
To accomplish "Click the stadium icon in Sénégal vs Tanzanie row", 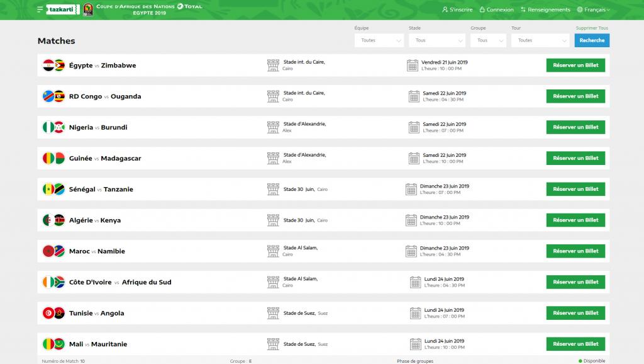I will [273, 189].
